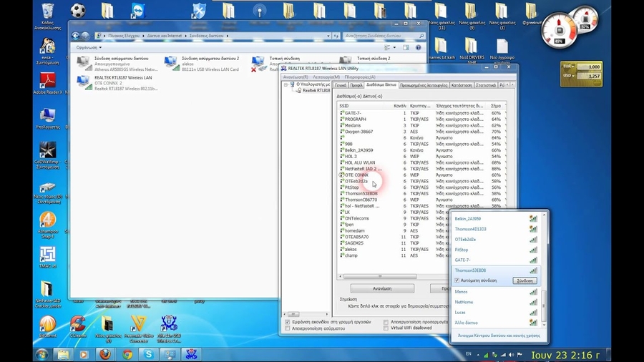This screenshot has width=644, height=362.
Task: Toggle the automatic connection checkbox for Thomson53EBD8
Action: pos(457,280)
